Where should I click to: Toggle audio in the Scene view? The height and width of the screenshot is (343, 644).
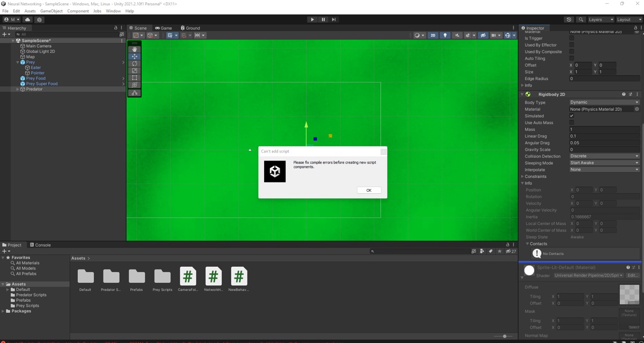pos(457,35)
